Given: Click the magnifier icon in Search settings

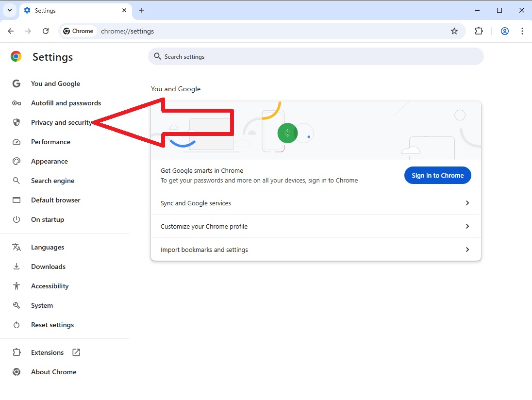Looking at the screenshot, I should point(157,56).
